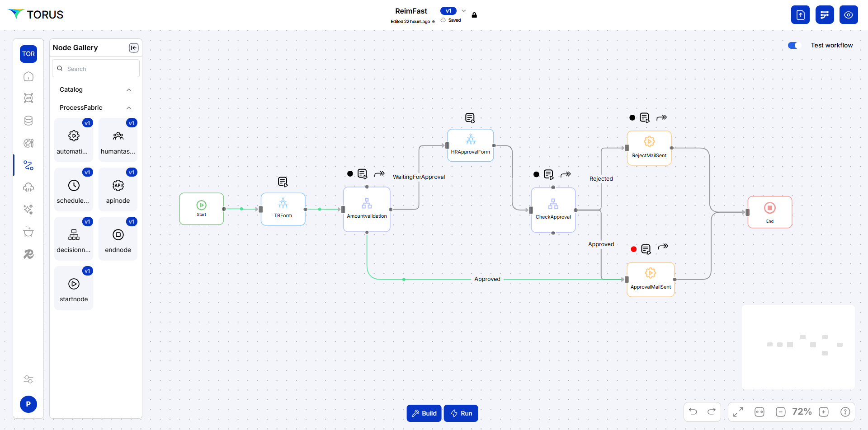Image resolution: width=868 pixels, height=430 pixels.
Task: Click the upload icon button in top bar
Action: (x=800, y=15)
